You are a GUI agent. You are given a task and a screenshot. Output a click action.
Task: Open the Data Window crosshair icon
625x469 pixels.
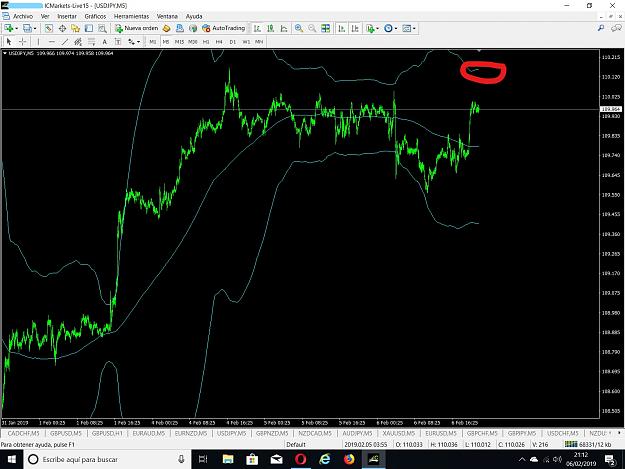pyautogui.click(x=62, y=28)
